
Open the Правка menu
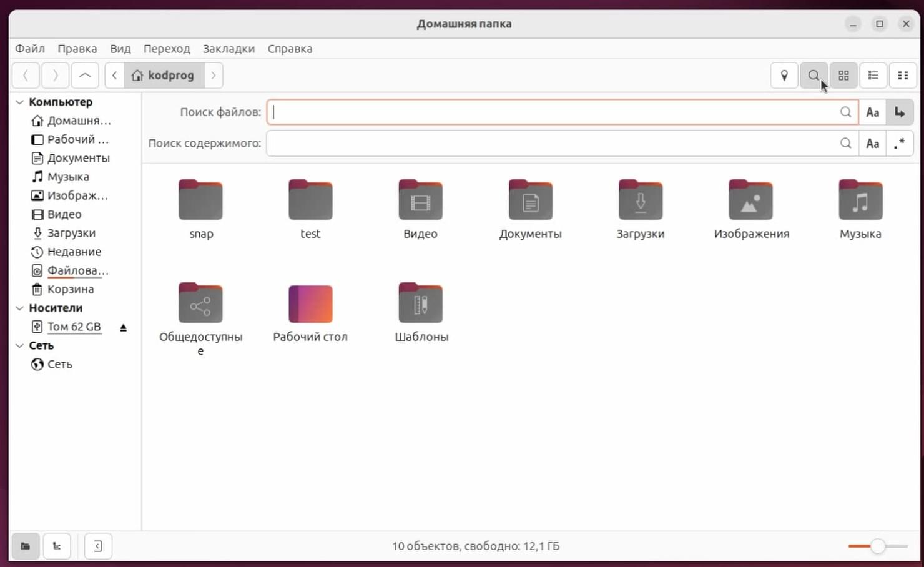coord(77,49)
